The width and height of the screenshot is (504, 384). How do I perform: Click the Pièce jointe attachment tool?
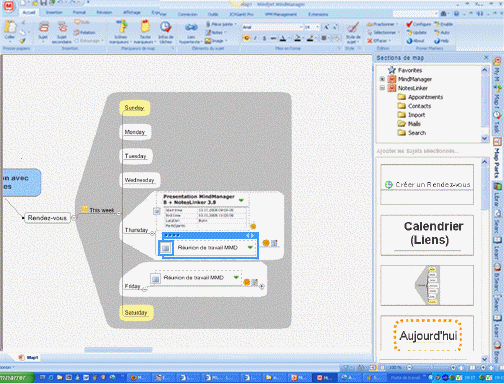(x=220, y=24)
